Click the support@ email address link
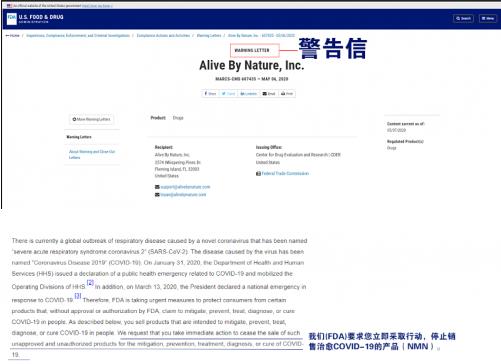Image resolution: width=501 pixels, height=364 pixels. click(x=185, y=187)
